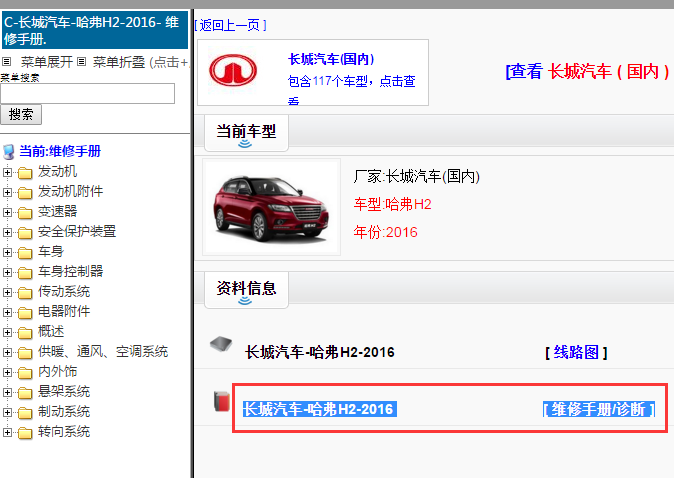674x478 pixels.
Task: Click the 返回上一页 link
Action: (x=230, y=25)
